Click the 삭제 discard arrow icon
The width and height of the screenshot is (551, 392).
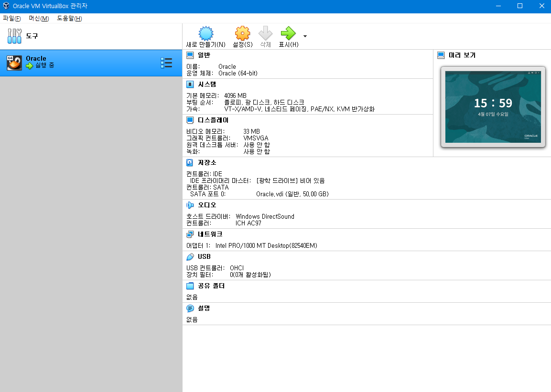coord(265,33)
